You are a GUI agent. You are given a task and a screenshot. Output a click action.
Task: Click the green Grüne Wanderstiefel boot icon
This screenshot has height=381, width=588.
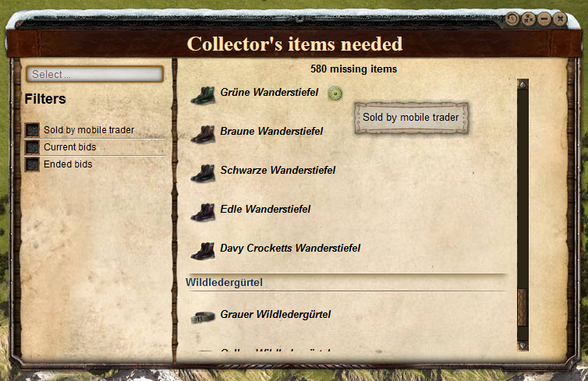tap(203, 95)
